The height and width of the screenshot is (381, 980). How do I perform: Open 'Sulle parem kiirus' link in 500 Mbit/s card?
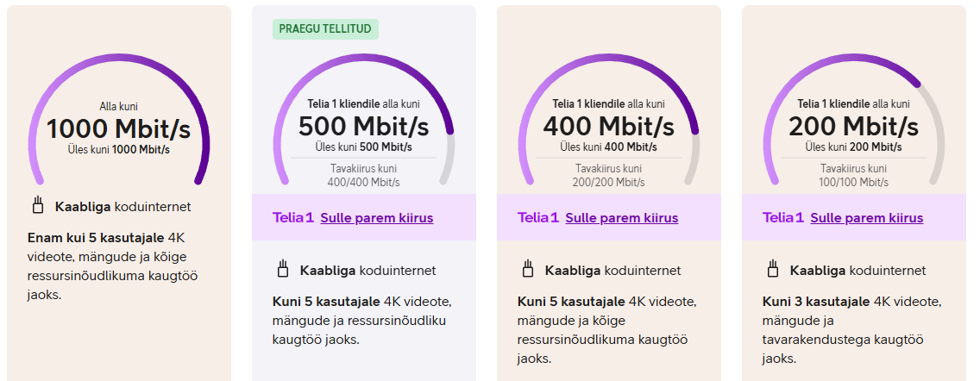pos(377,218)
